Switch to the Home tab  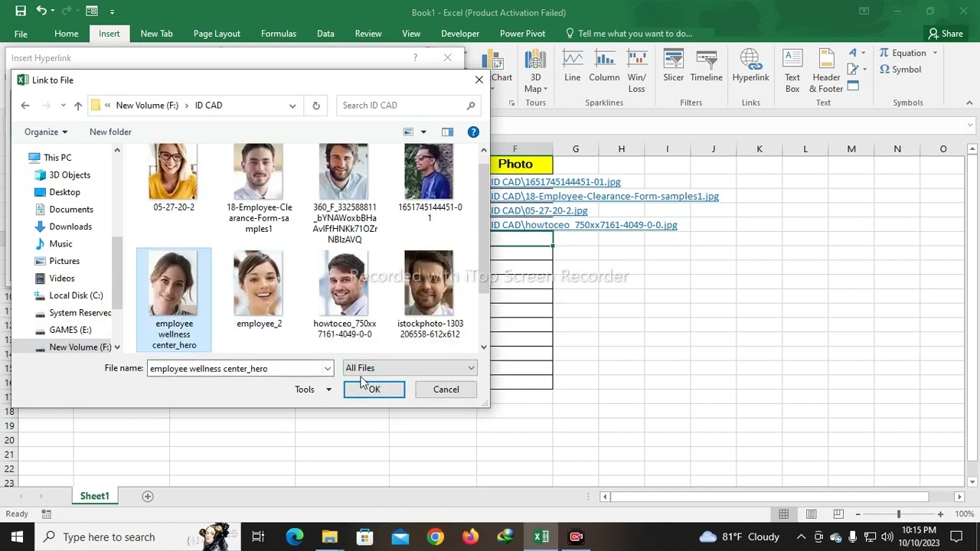click(66, 33)
